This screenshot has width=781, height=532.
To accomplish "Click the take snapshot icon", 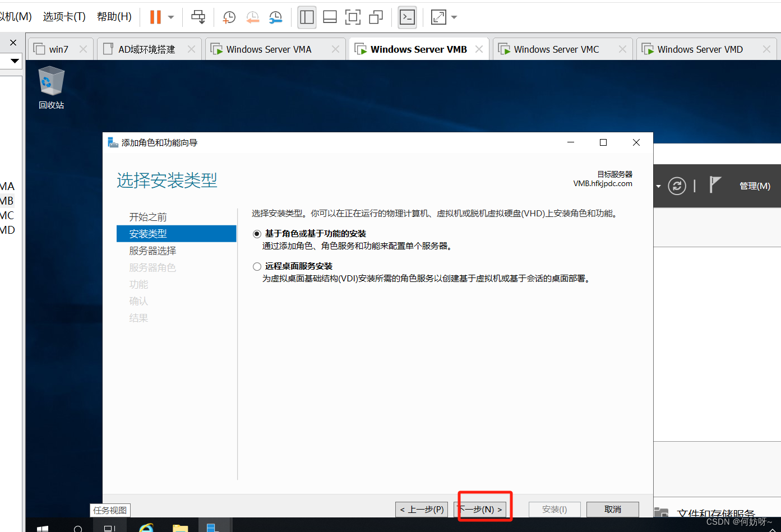I will coord(229,17).
